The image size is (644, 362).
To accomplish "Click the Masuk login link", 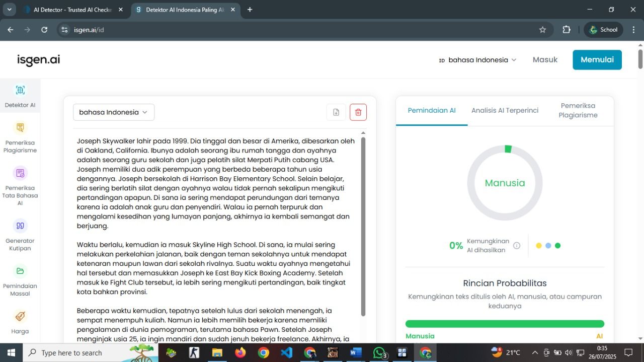I will click(545, 59).
